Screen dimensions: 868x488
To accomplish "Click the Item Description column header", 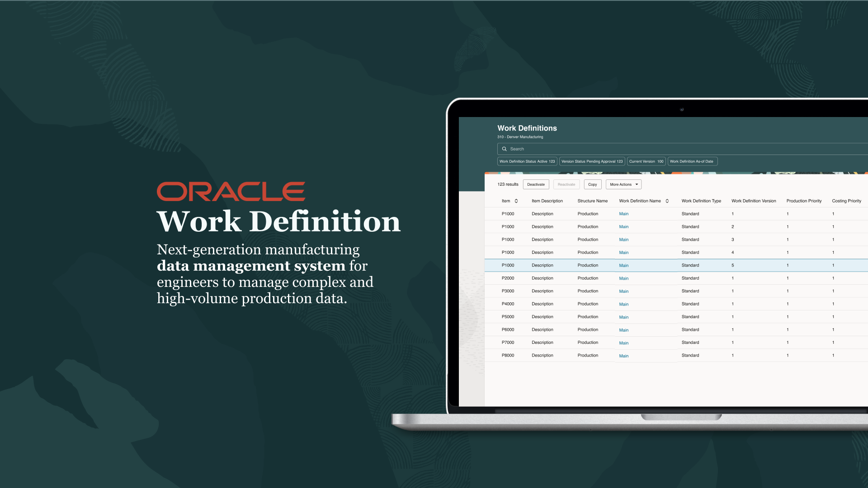I will coord(547,201).
